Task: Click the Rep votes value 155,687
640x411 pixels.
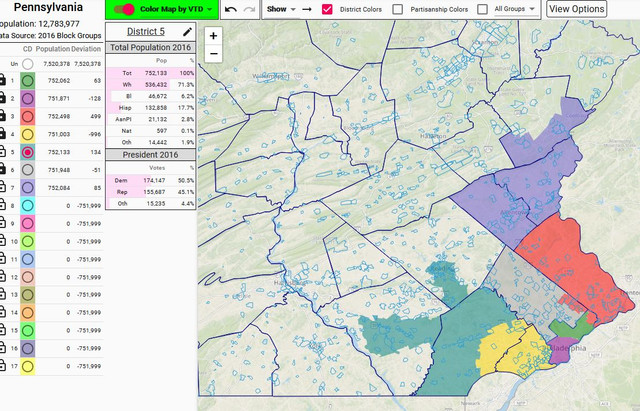Action: 154,192
